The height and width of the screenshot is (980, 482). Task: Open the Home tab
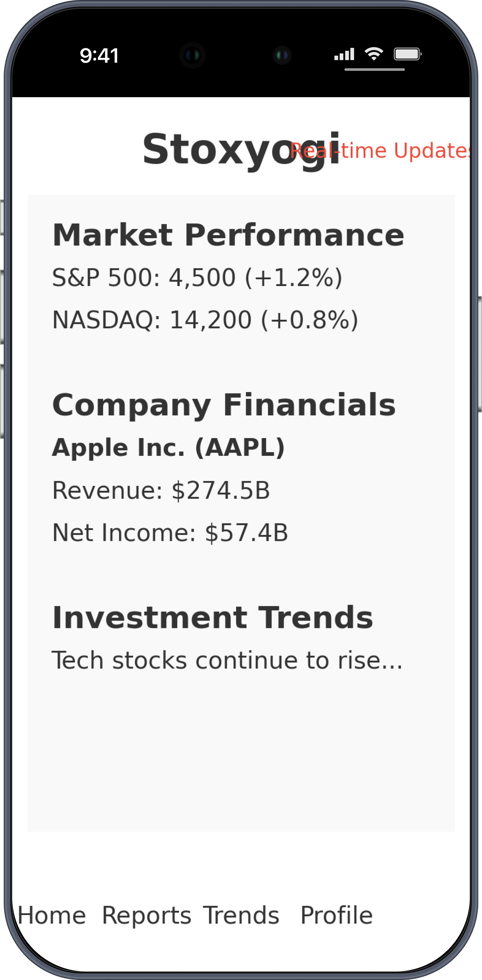click(52, 915)
